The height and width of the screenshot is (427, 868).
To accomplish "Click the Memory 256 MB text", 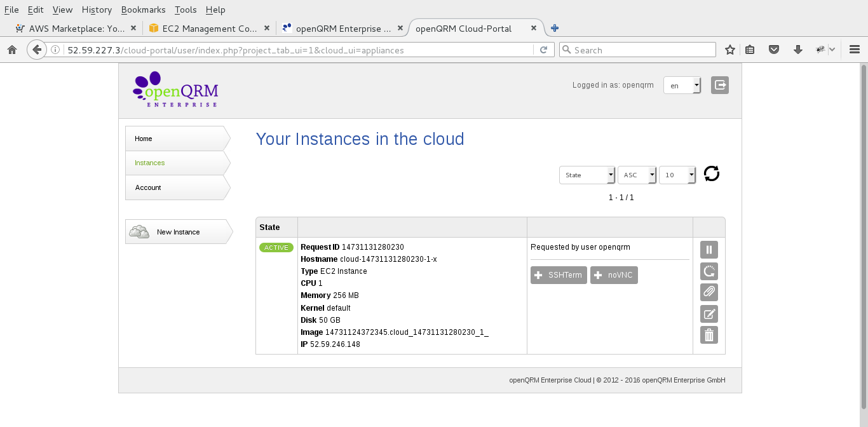I will tap(330, 295).
